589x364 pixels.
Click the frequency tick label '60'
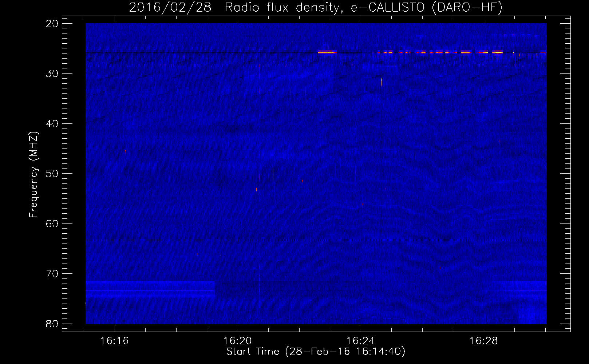point(52,223)
